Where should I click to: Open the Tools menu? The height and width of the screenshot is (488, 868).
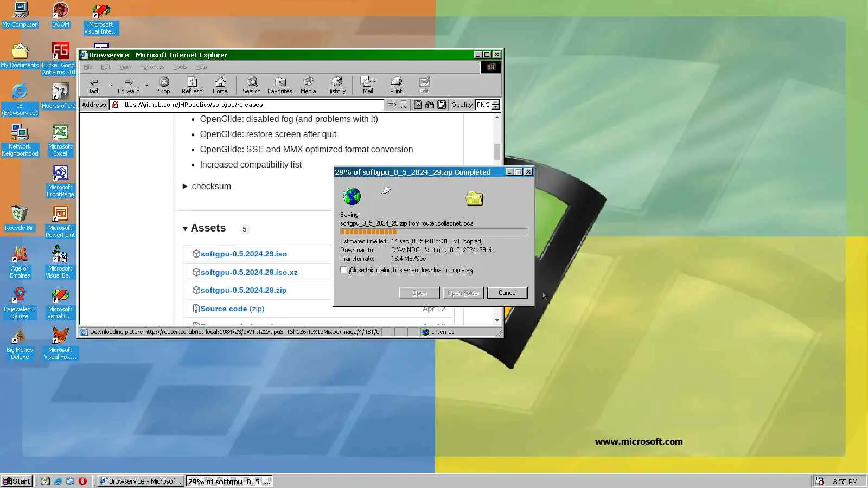(180, 67)
